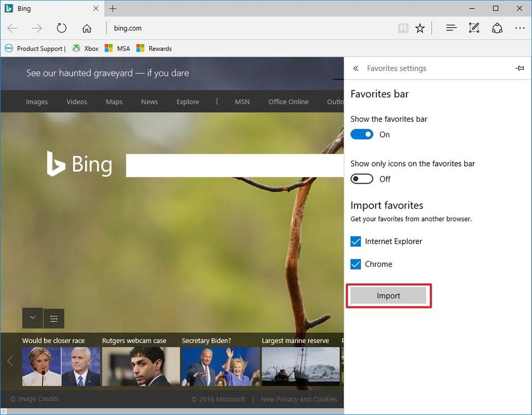Uncheck the Chrome import checkbox
The width and height of the screenshot is (532, 415).
click(x=355, y=264)
